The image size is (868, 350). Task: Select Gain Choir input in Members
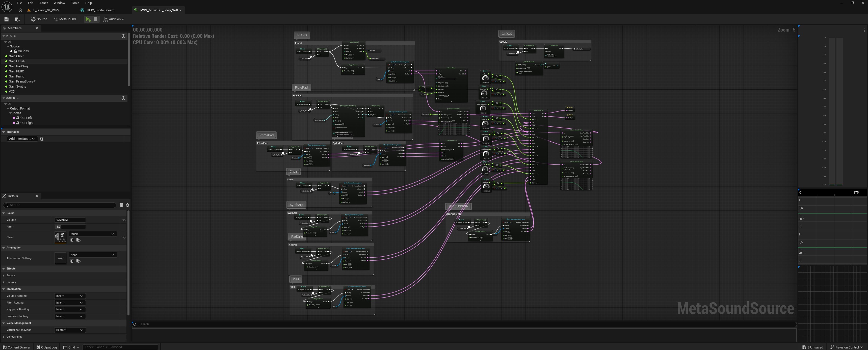16,56
